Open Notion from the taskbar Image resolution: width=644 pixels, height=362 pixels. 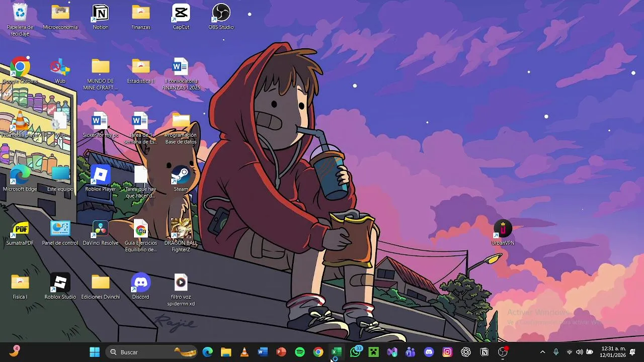pos(484,352)
